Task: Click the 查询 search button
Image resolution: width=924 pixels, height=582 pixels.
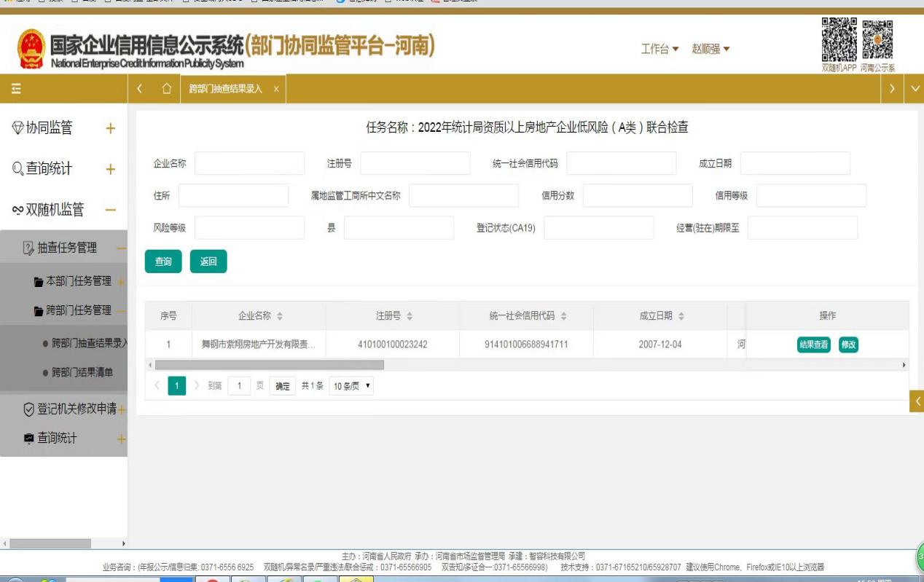Action: click(163, 261)
